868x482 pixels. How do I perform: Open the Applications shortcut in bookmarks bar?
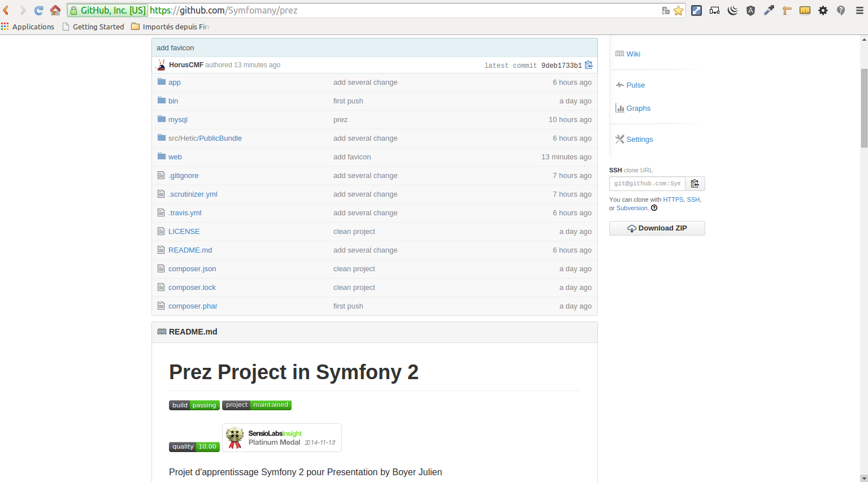point(28,27)
